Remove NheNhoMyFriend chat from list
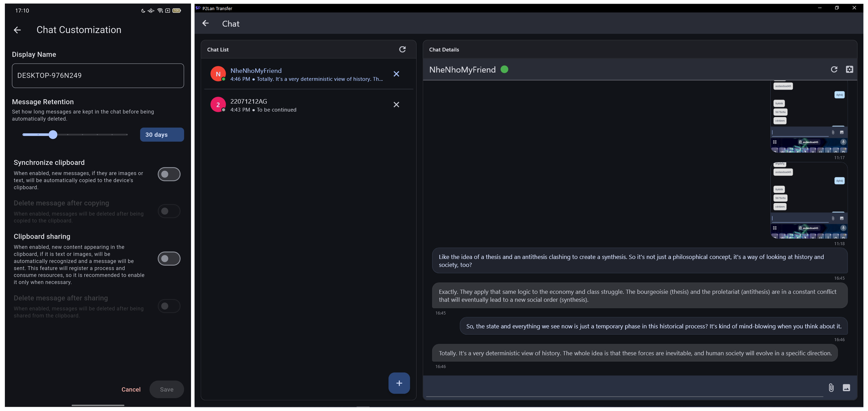The width and height of the screenshot is (868, 411). pyautogui.click(x=396, y=74)
